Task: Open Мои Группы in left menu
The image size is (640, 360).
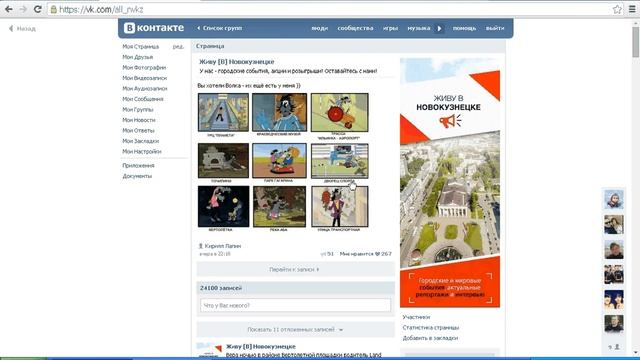Action: [x=138, y=110]
